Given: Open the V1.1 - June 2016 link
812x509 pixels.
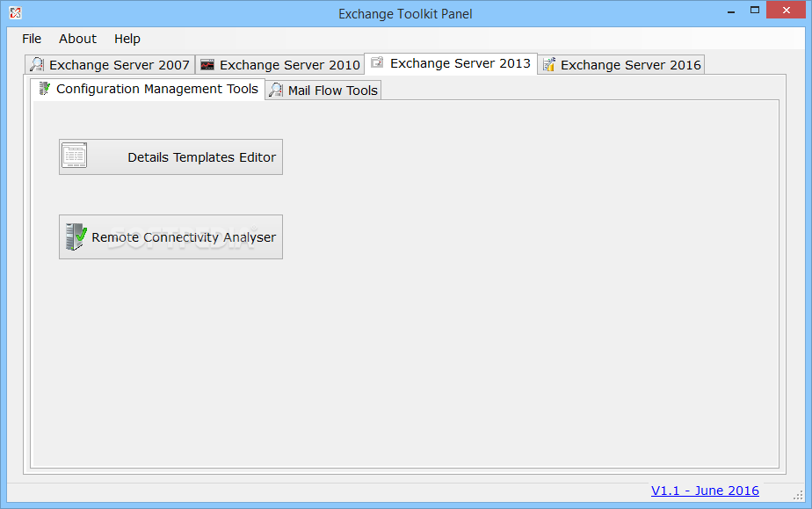Looking at the screenshot, I should point(705,491).
